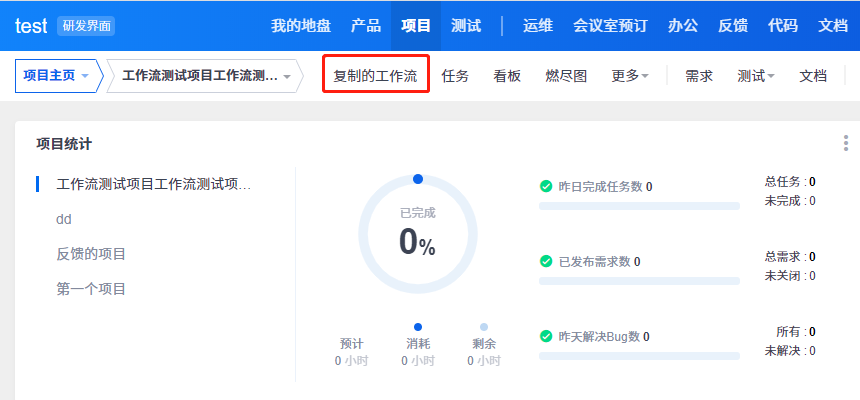860x400 pixels.
Task: Open the 工作流测试项目 project selector dropdown
Action: (x=205, y=76)
